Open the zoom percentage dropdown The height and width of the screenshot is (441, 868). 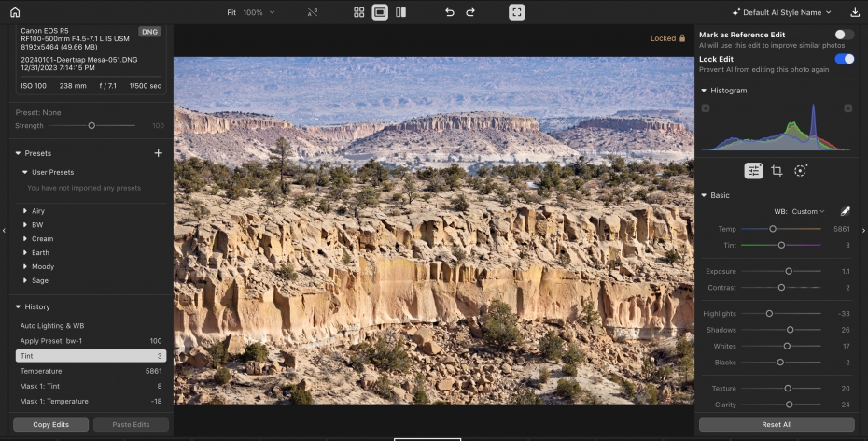point(259,12)
